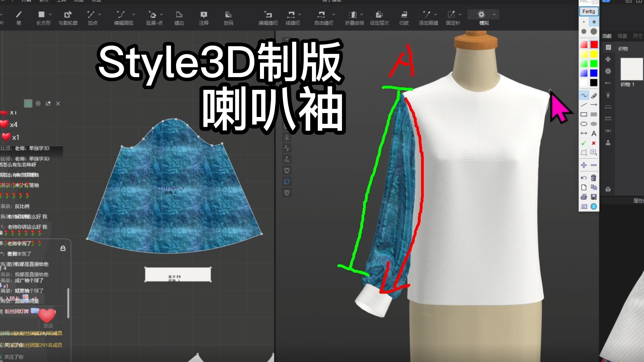
Task: Open the 模拟 simulate dropdown arrow
Action: click(494, 14)
